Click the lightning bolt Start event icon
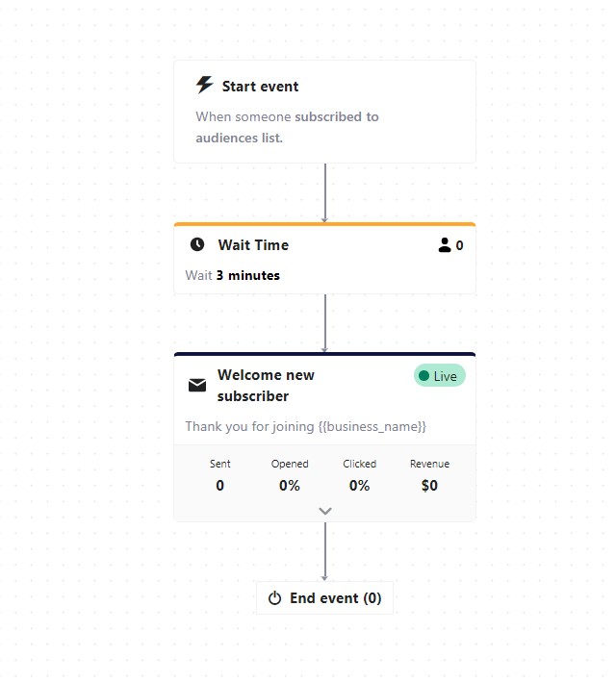 204,86
